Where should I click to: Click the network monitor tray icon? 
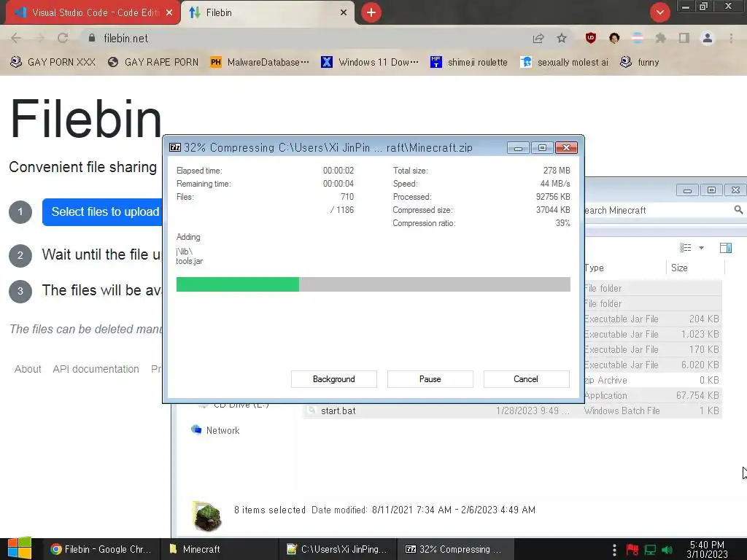(x=650, y=550)
